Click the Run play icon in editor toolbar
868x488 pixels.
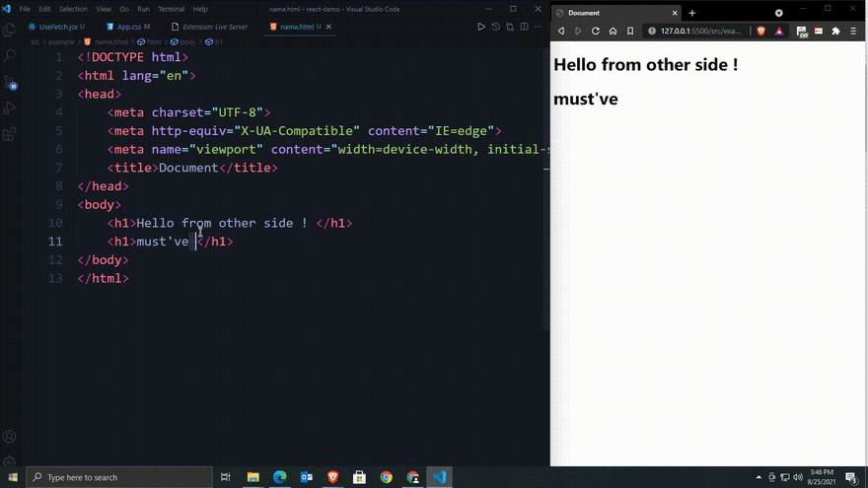(x=481, y=27)
